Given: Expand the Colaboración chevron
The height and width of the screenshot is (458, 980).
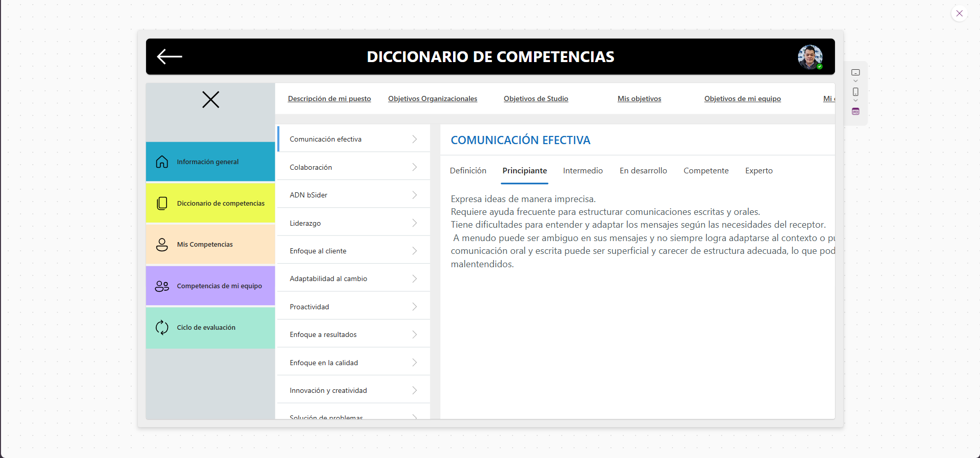Looking at the screenshot, I should click(415, 167).
